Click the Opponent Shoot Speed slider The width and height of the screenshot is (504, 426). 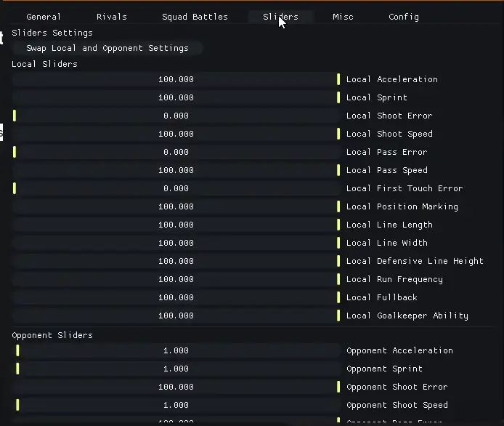coord(176,405)
